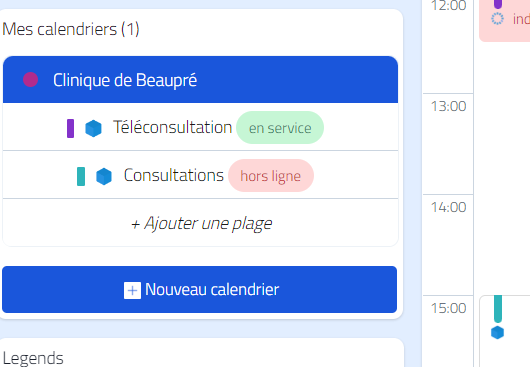Add a slot via '+ Ajouter une plage'
The height and width of the screenshot is (367, 530).
tap(201, 223)
